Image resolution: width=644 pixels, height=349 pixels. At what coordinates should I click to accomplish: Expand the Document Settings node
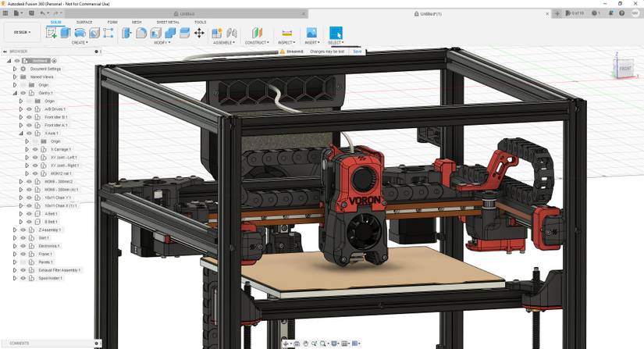15,69
